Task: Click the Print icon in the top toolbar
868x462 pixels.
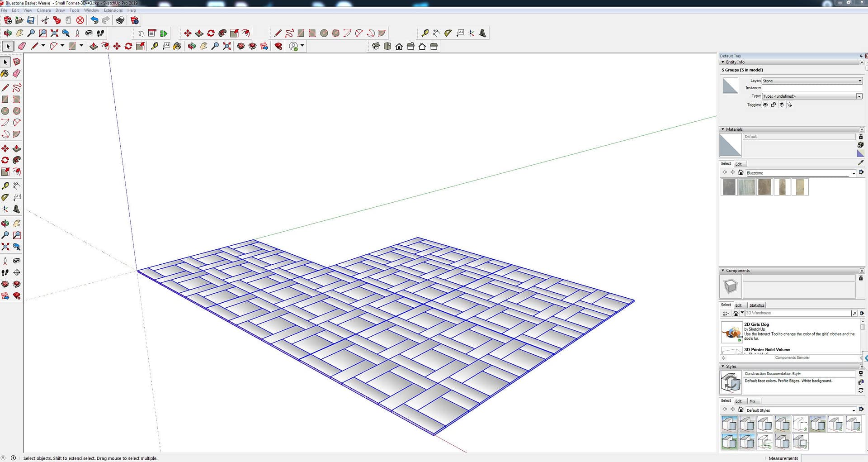Action: pos(120,20)
